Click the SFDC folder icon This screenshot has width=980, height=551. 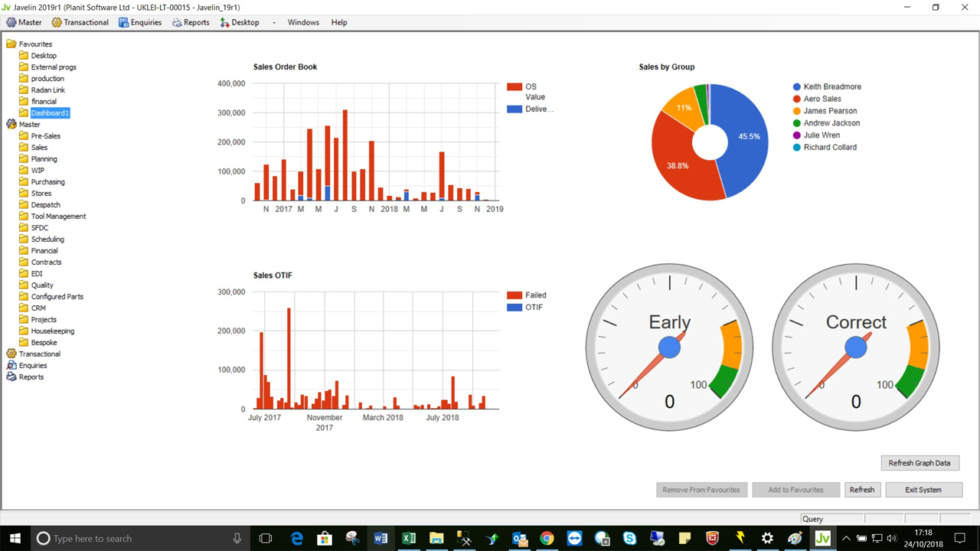(x=24, y=227)
